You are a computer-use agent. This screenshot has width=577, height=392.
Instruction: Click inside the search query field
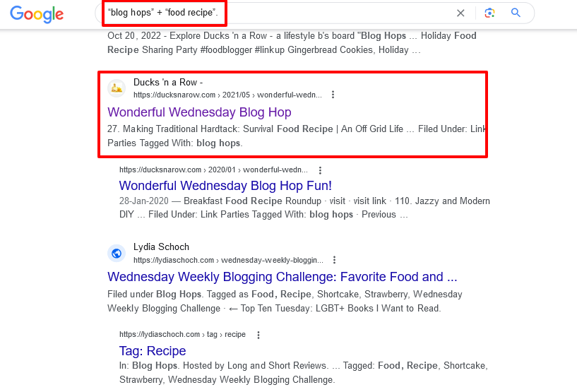tap(282, 13)
